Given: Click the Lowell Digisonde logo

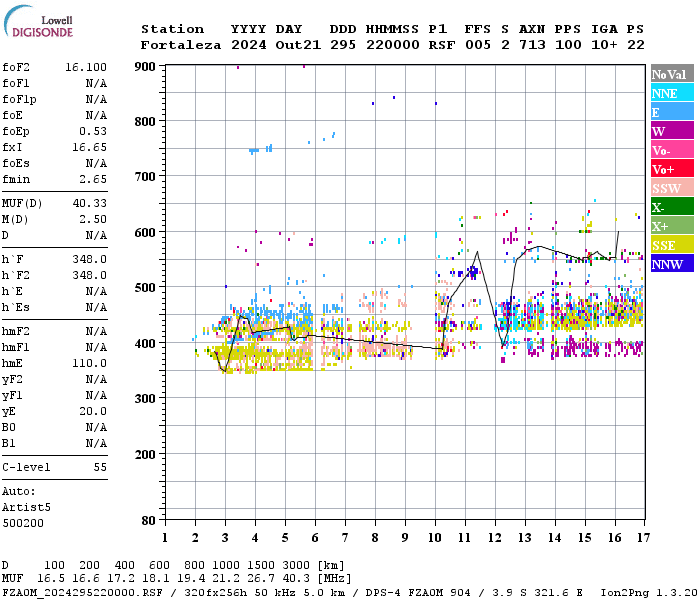Looking at the screenshot, I should pos(38,22).
